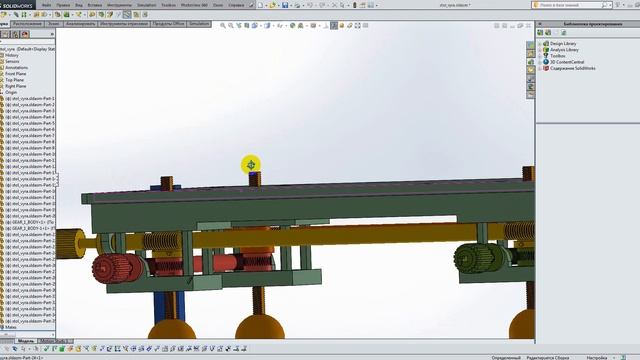The width and height of the screenshot is (640, 360).
Task: Expand the Design Library node
Action: coord(540,44)
